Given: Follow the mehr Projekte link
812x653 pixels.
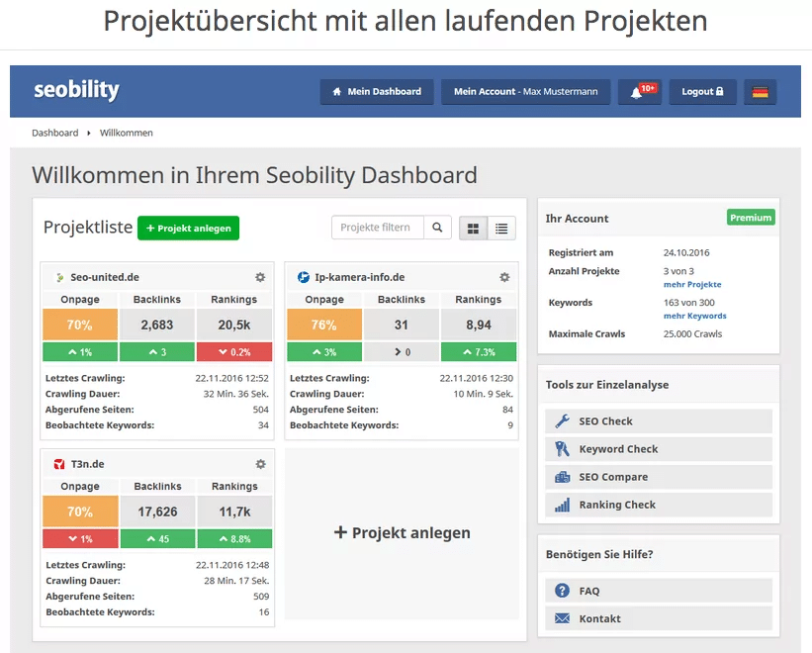Looking at the screenshot, I should (692, 284).
